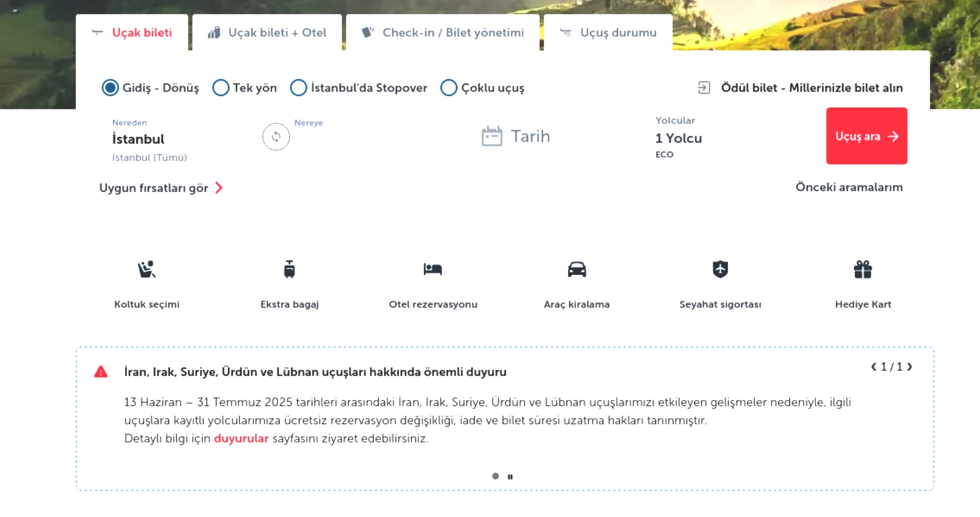The image size is (980, 517).
Task: Click the Ekstra bagaj luggage icon
Action: pos(289,269)
